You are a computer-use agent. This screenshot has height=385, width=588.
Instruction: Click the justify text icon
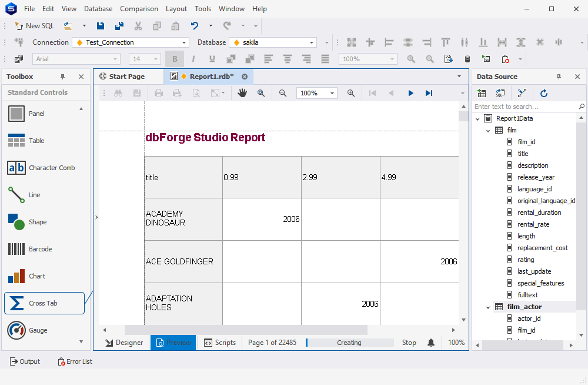(325, 59)
